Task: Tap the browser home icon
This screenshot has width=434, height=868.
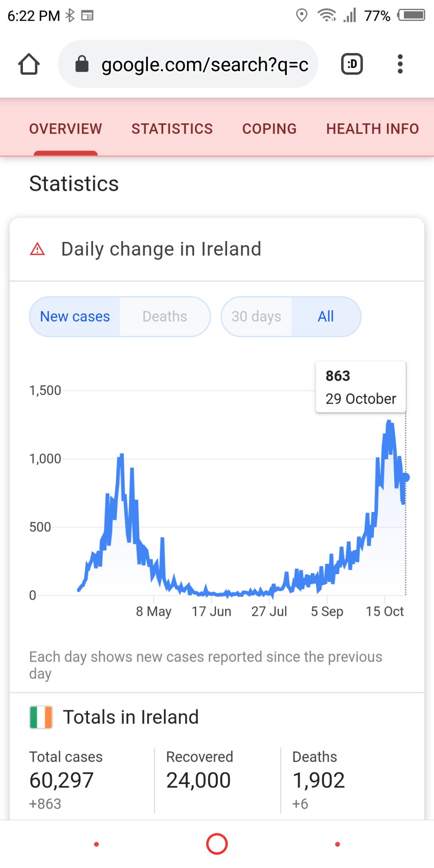Action: [29, 64]
